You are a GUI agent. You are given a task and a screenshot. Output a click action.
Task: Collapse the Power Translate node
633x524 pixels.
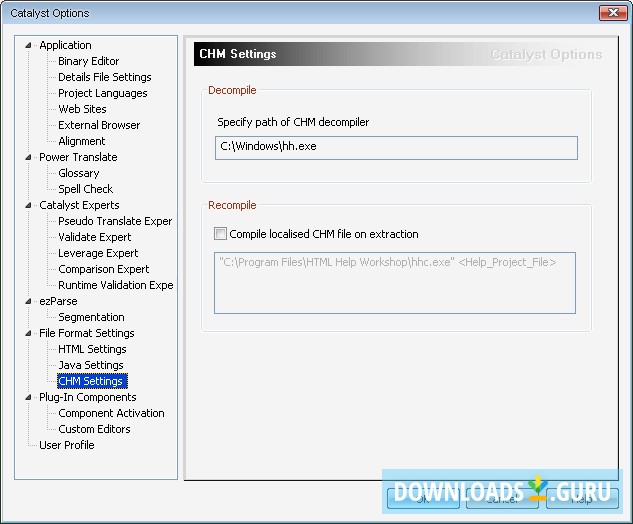pyautogui.click(x=28, y=157)
